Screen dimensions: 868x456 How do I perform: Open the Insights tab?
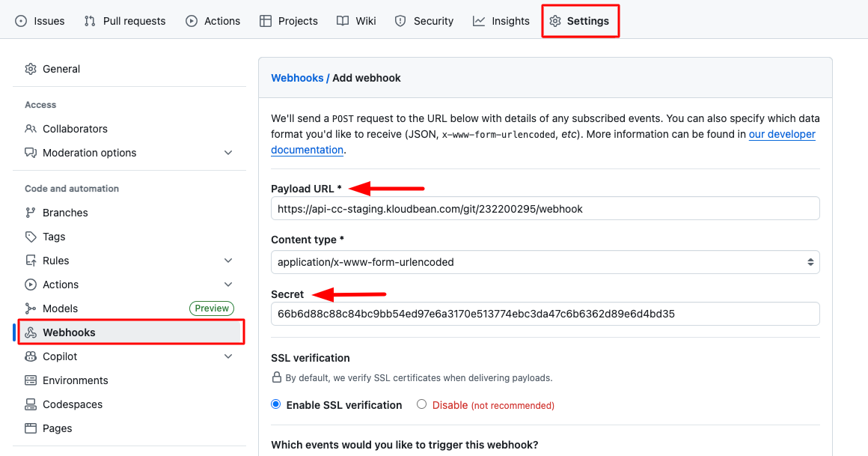tap(501, 20)
